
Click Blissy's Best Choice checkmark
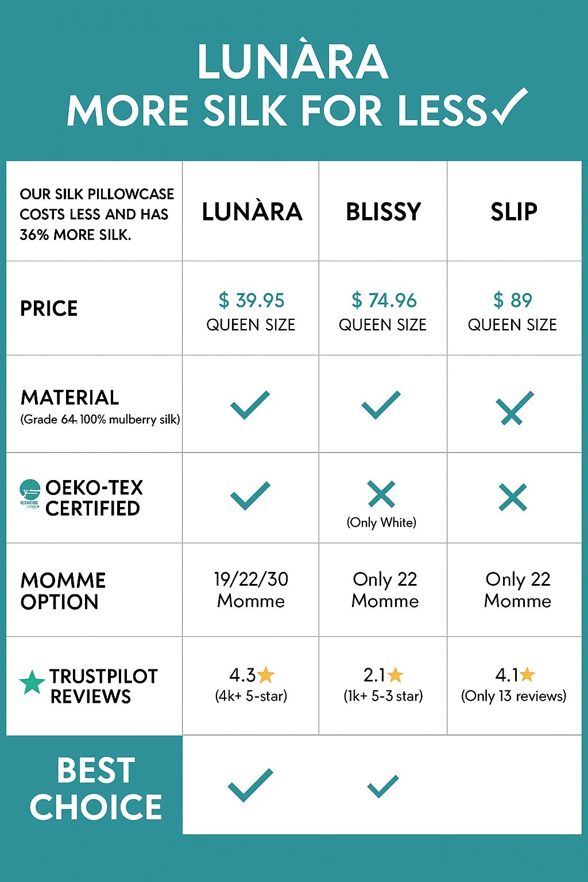pos(382,786)
